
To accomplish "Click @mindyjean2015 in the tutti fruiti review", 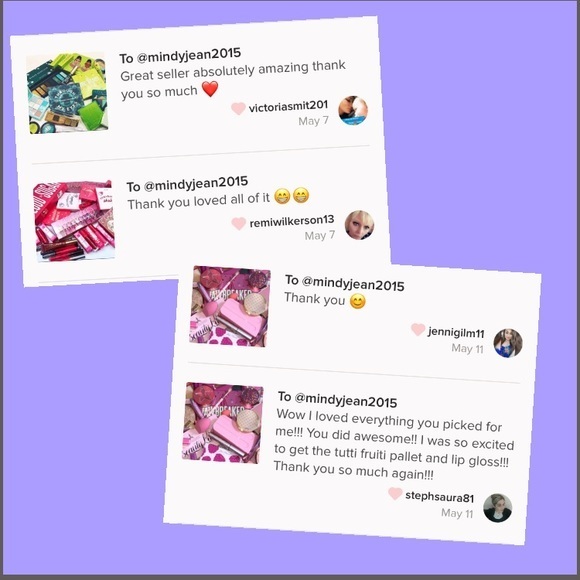I will point(345,400).
